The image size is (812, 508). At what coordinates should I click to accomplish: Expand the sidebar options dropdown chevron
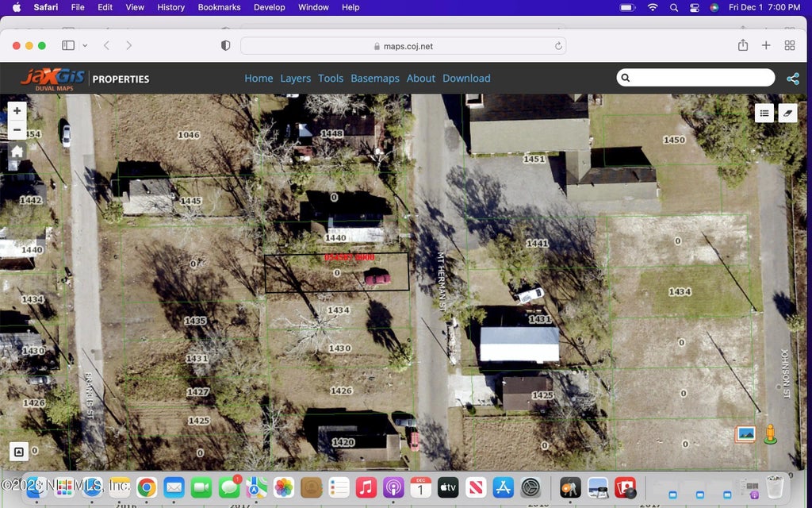pyautogui.click(x=85, y=46)
